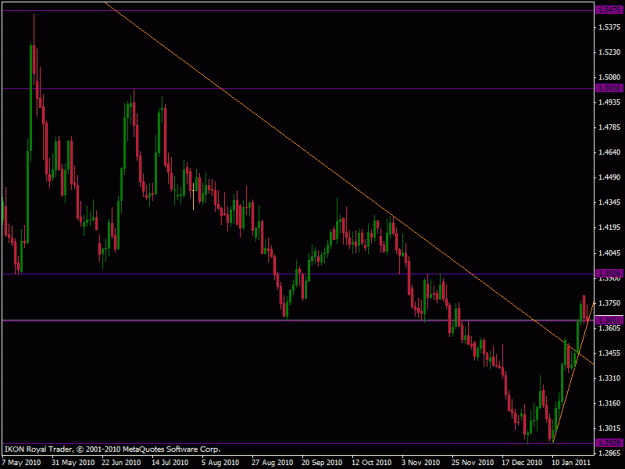Click the 1.2865 price scale label
Image resolution: width=625 pixels, height=469 pixels.
609,453
